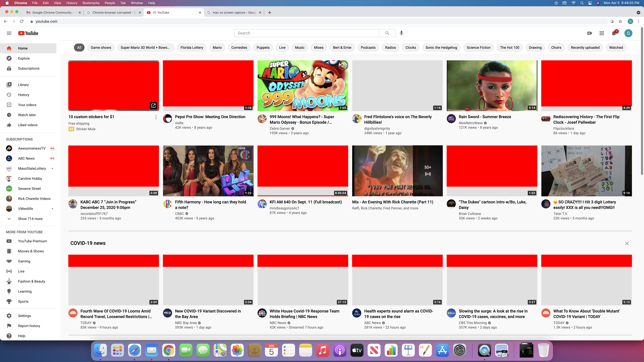Bookmark this page with the star icon
The image size is (644, 362).
click(x=620, y=21)
